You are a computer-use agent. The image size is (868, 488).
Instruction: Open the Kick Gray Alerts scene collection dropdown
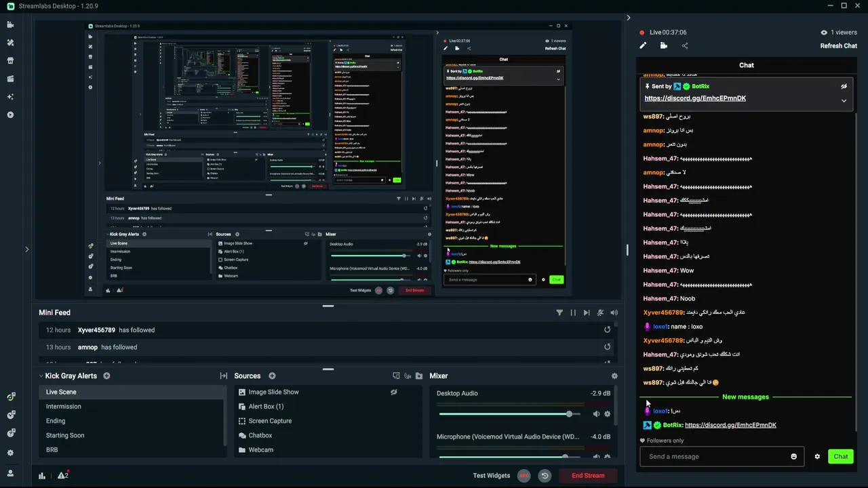[68, 375]
